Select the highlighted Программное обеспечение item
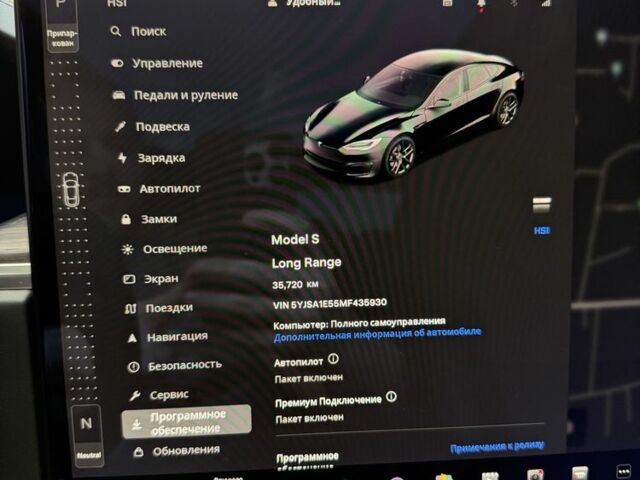Screen dimensions: 640x480 click(x=187, y=422)
